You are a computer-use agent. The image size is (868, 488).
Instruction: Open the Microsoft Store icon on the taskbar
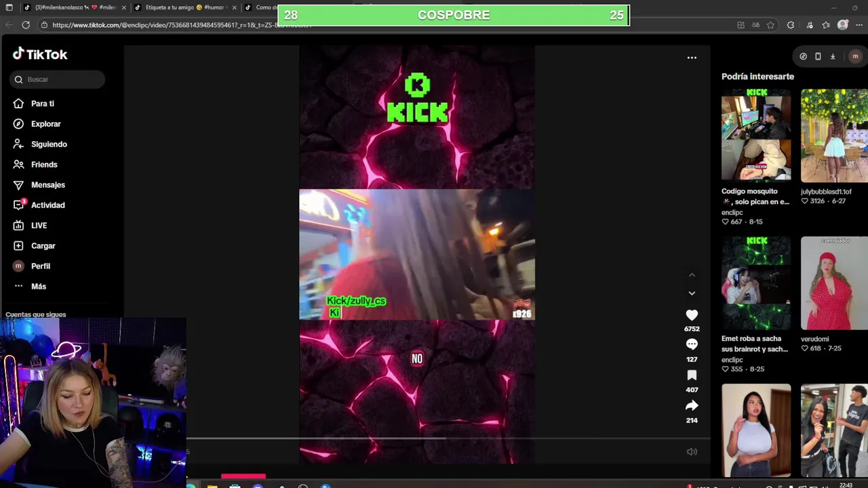(x=235, y=485)
